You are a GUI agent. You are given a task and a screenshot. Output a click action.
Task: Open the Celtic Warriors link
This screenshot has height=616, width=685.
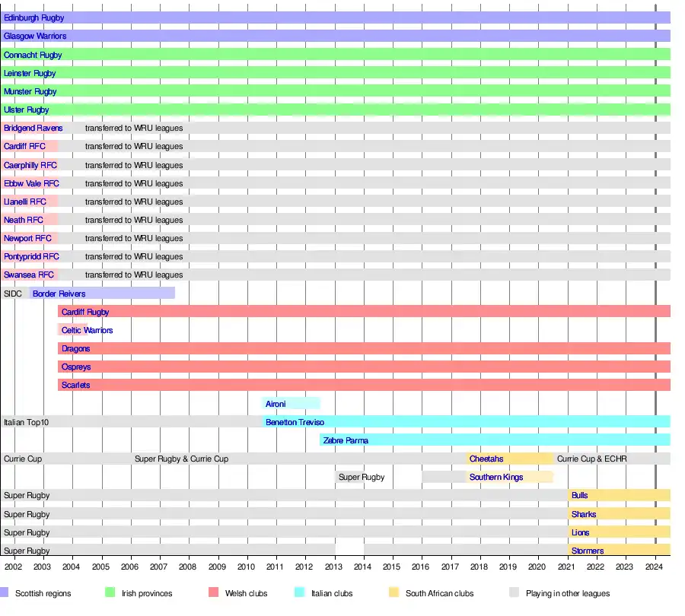[x=87, y=330]
